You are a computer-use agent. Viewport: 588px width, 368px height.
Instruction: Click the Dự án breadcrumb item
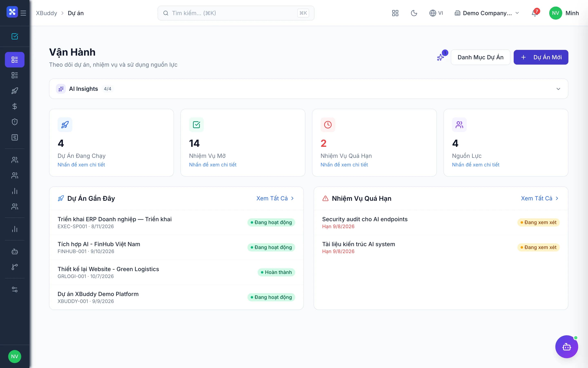[76, 13]
